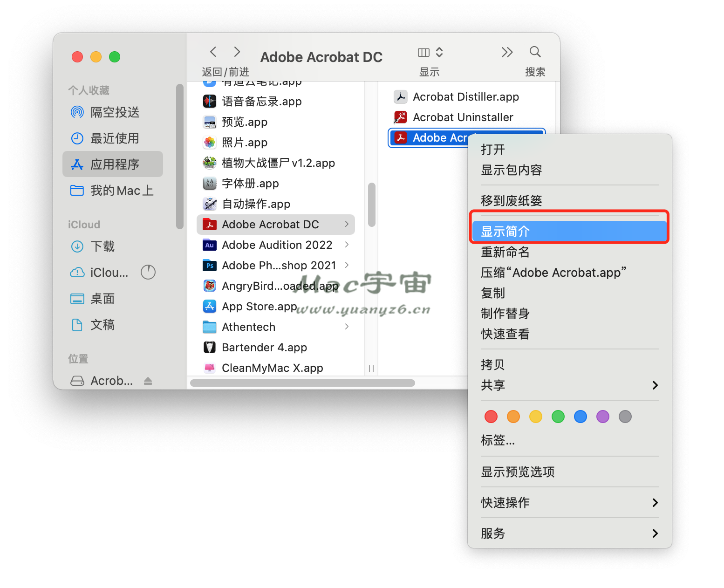Select App Store.app in the list

point(276,307)
